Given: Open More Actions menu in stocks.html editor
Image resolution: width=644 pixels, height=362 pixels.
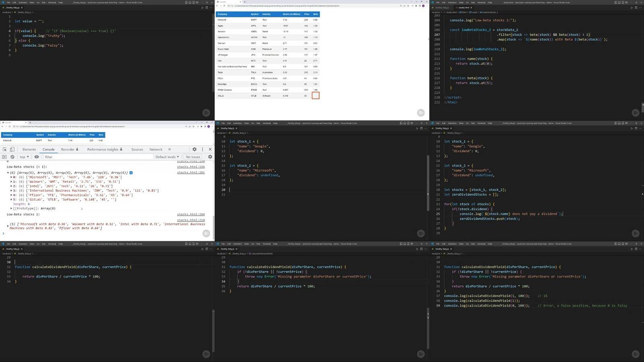Looking at the screenshot, I should (640, 7).
